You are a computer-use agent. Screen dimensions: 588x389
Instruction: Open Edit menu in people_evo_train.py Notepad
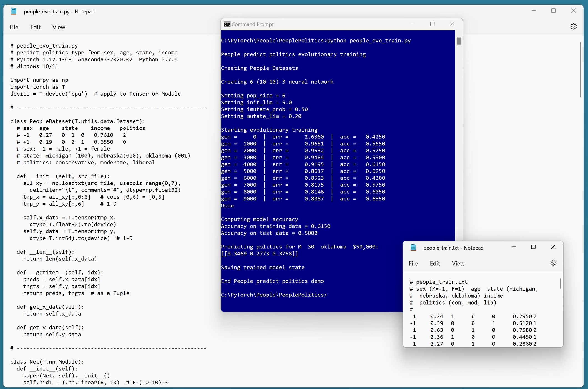(35, 27)
